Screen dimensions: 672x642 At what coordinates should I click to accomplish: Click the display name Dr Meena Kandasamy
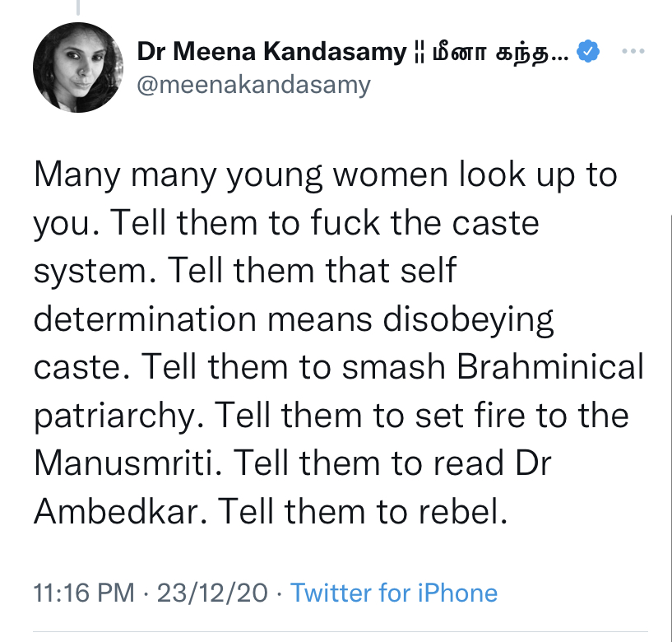coord(271,53)
